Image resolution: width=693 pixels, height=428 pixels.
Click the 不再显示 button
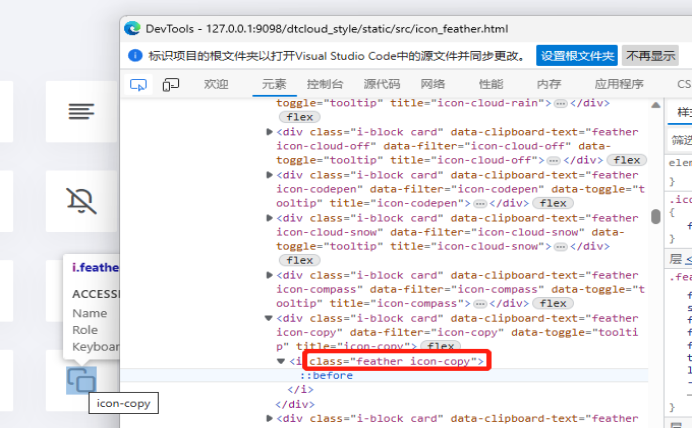pyautogui.click(x=650, y=56)
